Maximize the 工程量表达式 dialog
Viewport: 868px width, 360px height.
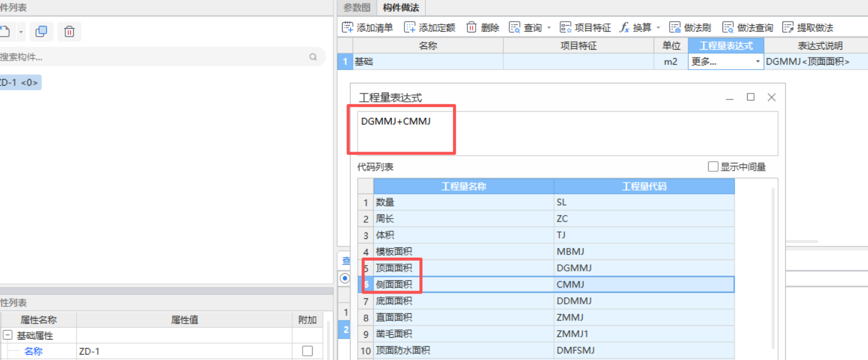click(x=751, y=97)
